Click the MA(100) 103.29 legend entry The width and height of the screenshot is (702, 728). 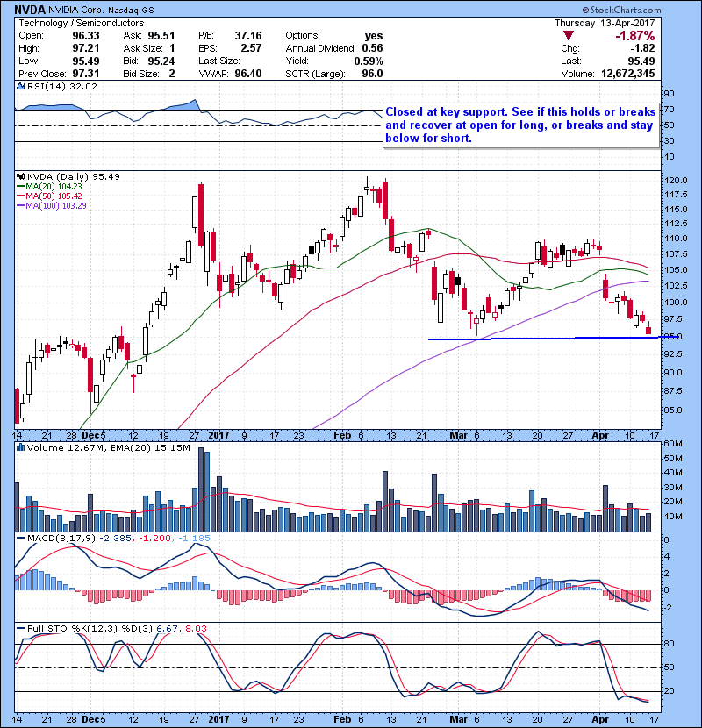52,205
